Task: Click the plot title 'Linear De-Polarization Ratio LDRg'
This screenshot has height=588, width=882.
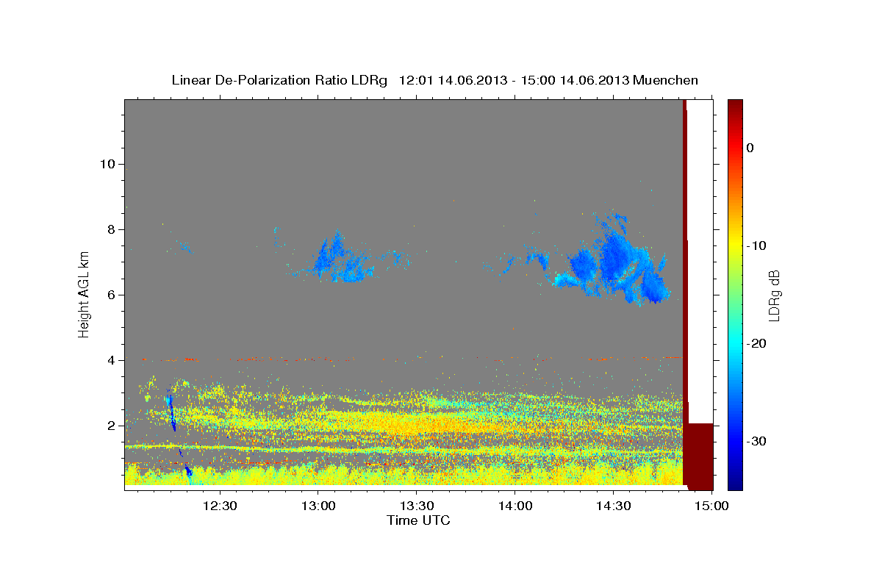Action: [279, 80]
